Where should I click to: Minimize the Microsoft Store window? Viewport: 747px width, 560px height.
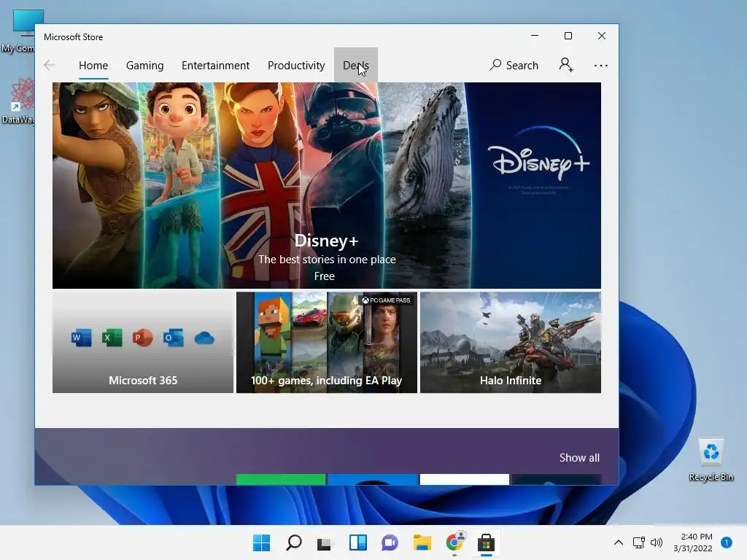click(x=535, y=36)
